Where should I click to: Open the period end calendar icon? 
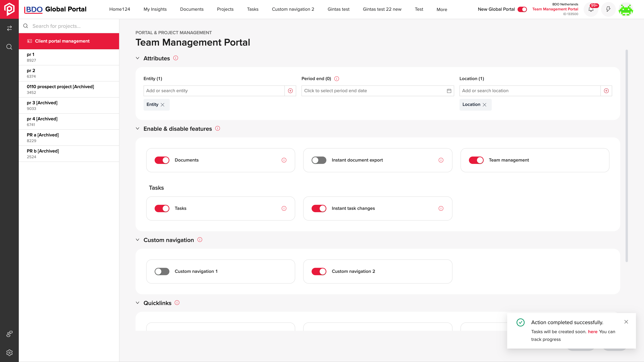point(449,91)
